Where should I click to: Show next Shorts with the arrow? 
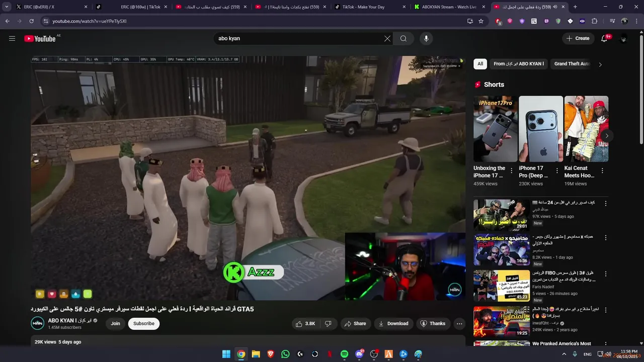[x=607, y=136]
